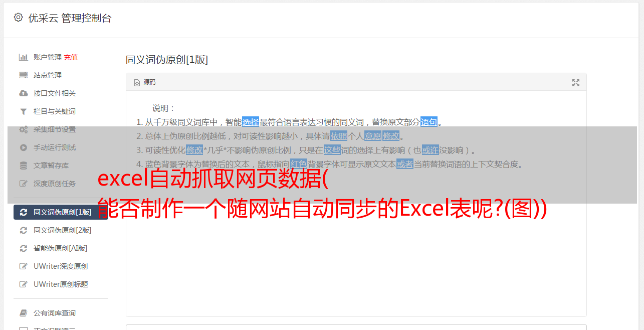
Task: Click the book icon for 公有词库查询
Action: point(23,313)
